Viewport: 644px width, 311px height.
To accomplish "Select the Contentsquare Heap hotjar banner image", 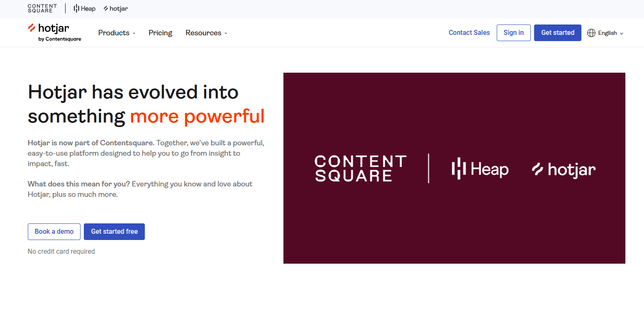I will [x=454, y=168].
